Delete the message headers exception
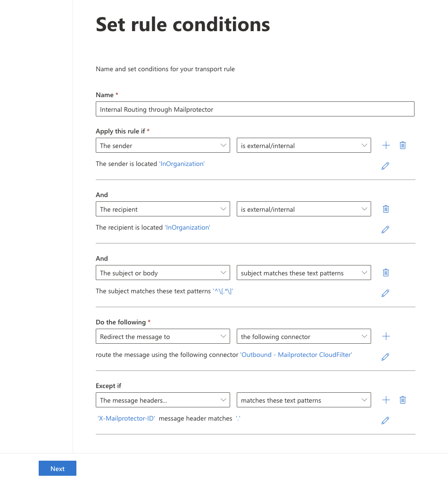The height and width of the screenshot is (480, 448). (x=403, y=400)
